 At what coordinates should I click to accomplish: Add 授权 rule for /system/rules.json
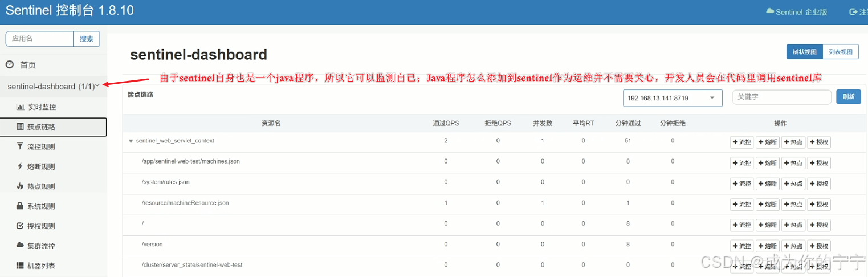[x=818, y=184]
